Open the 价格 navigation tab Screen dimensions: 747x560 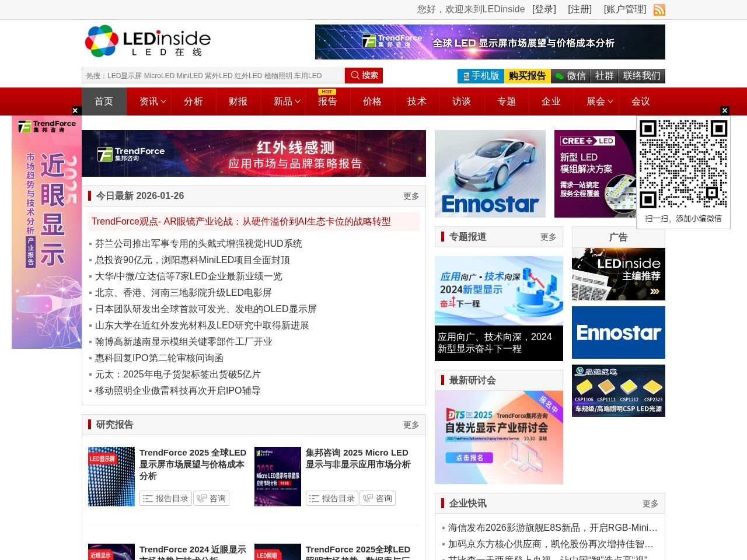coord(372,101)
